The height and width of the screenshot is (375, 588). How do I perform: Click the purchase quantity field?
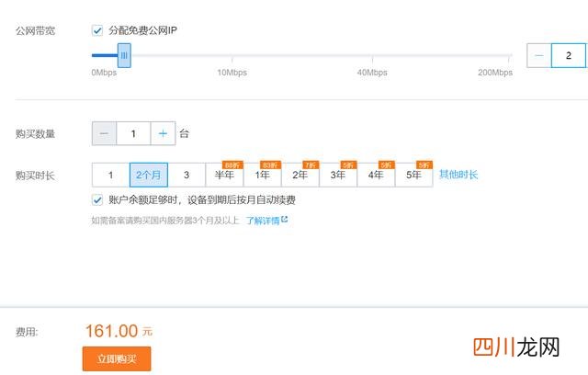(x=133, y=133)
